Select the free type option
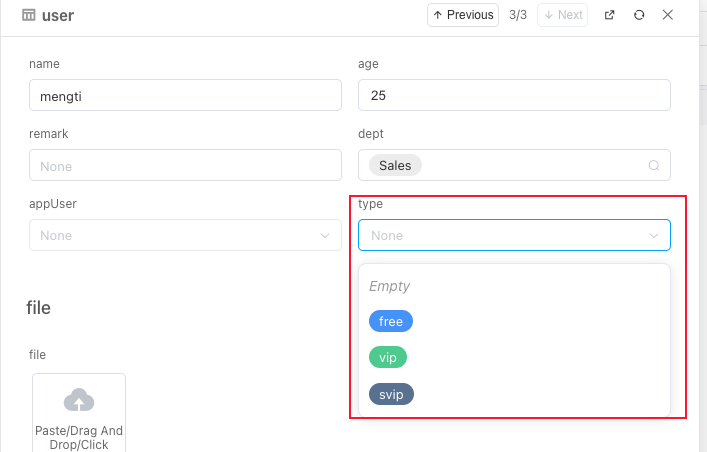The height and width of the screenshot is (452, 707). [x=391, y=322]
